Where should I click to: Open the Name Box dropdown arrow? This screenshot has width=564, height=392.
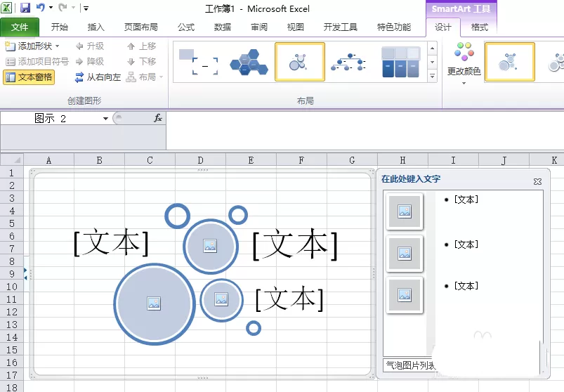point(105,118)
